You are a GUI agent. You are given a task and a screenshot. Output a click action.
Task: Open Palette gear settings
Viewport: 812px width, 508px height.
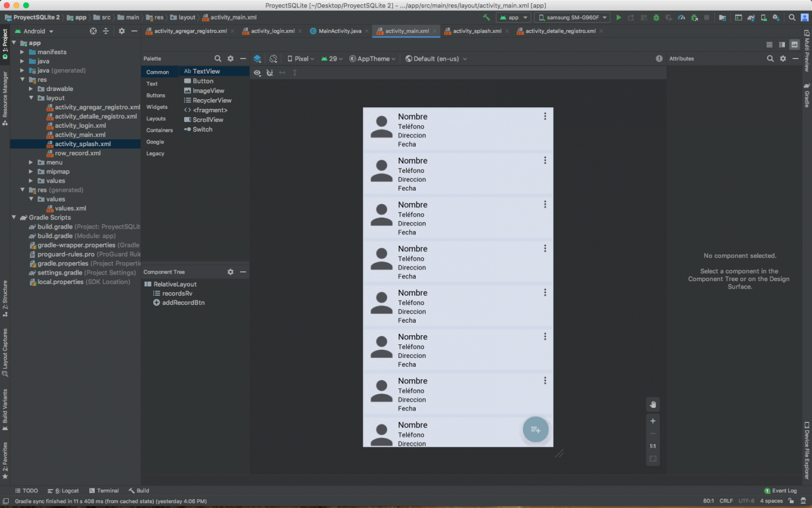click(x=231, y=58)
